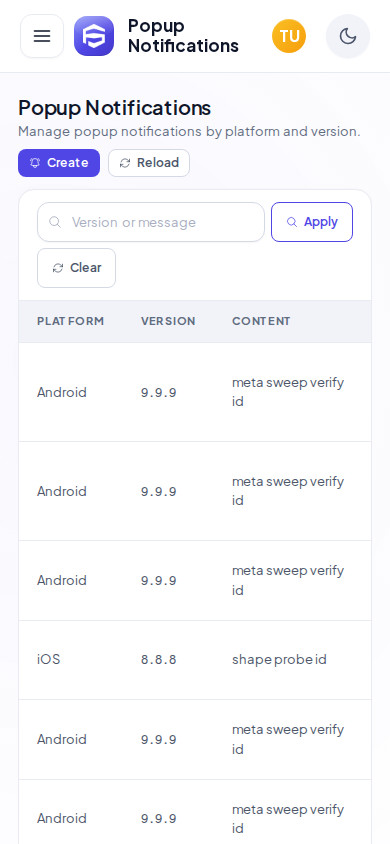Screen dimensions: 390x844
Task: Reload the notifications list
Action: click(149, 163)
